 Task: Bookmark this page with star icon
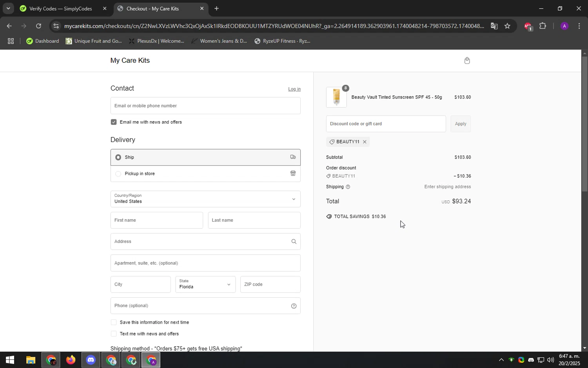(x=507, y=26)
